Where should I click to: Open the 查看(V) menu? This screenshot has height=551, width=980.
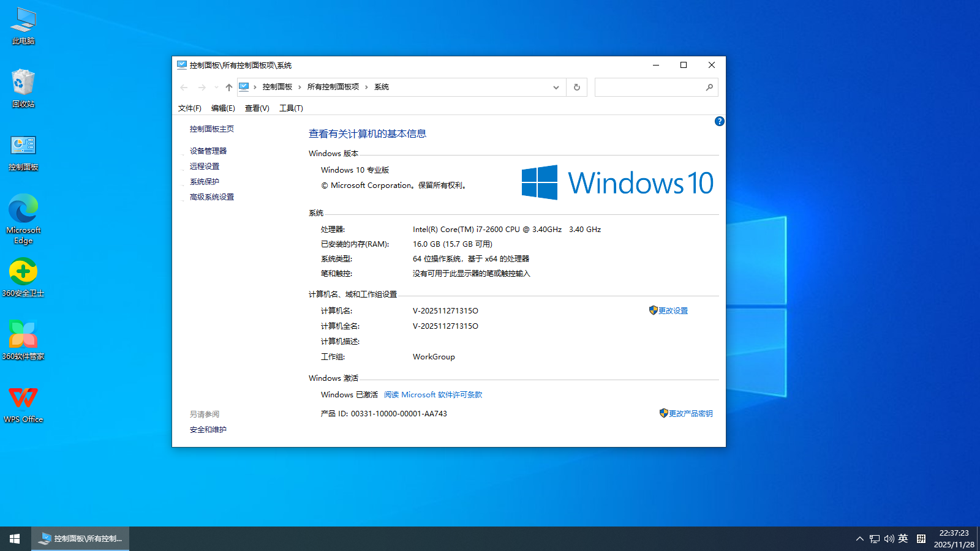pos(257,108)
